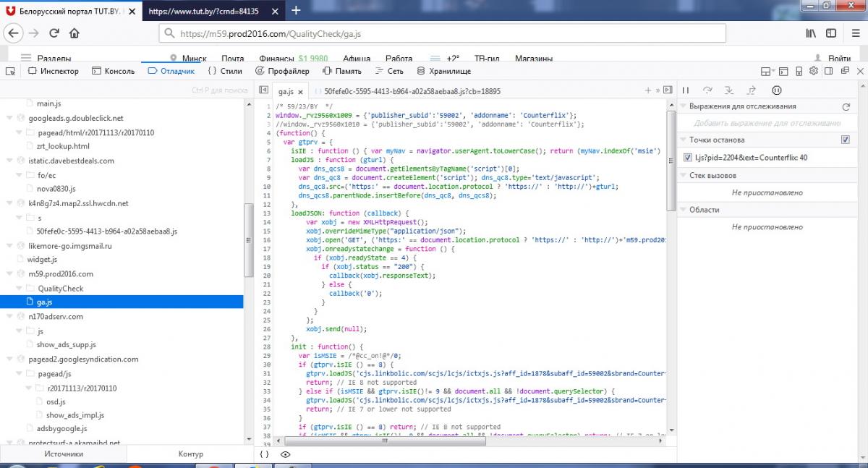Toggle all breakpoints checkbox in Точки останова header
The width and height of the screenshot is (868, 468).
pos(846,140)
